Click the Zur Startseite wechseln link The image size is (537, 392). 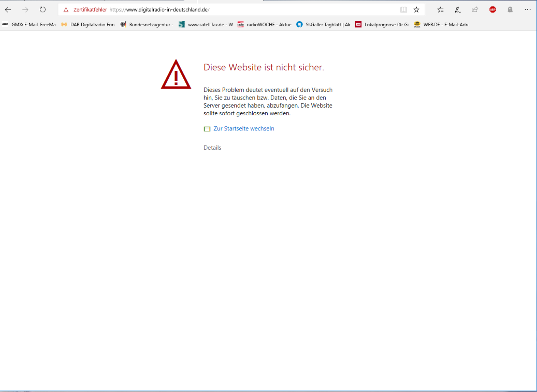coord(243,128)
